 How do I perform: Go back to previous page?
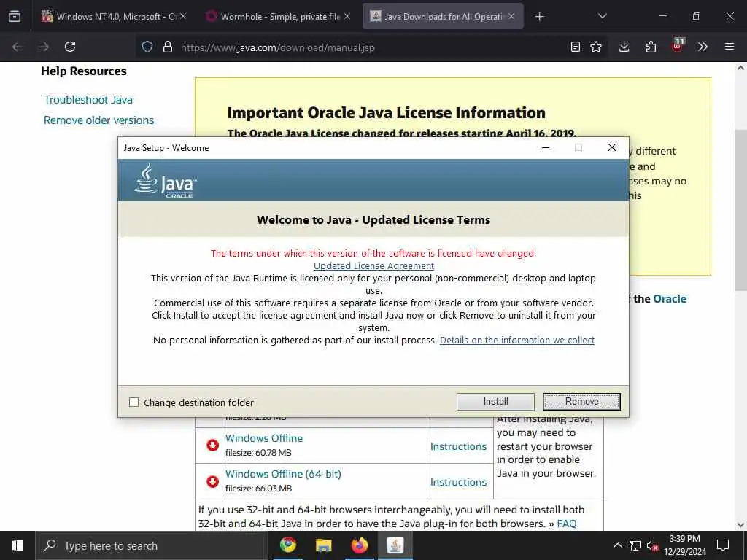(x=18, y=47)
